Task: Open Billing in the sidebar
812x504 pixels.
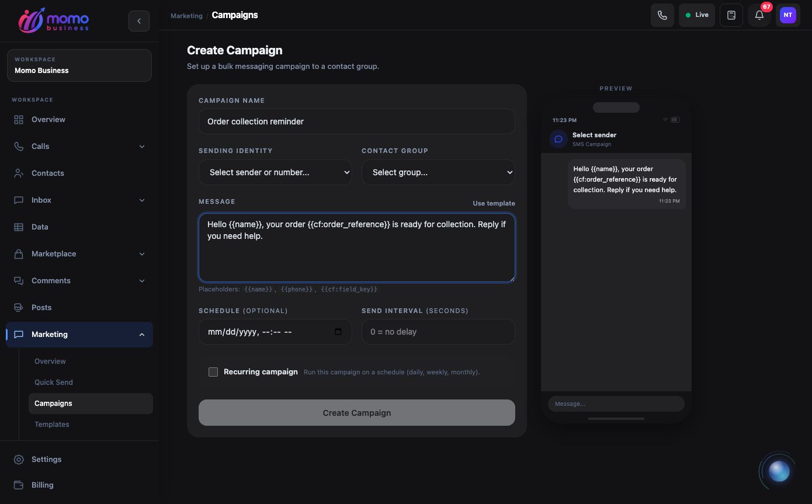Action: click(x=79, y=485)
